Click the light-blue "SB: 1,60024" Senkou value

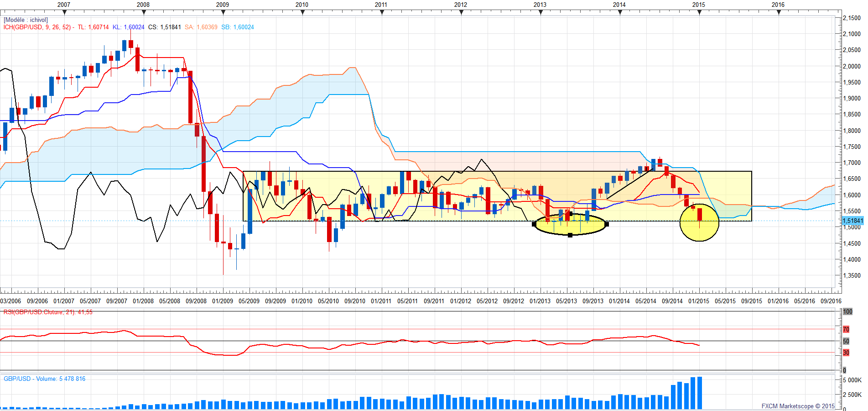coord(238,27)
